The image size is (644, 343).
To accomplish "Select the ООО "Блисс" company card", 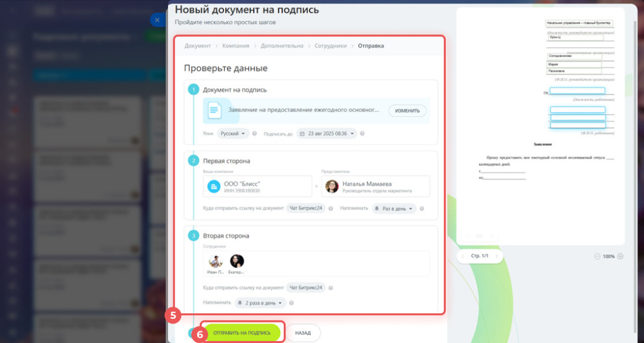I will [258, 187].
